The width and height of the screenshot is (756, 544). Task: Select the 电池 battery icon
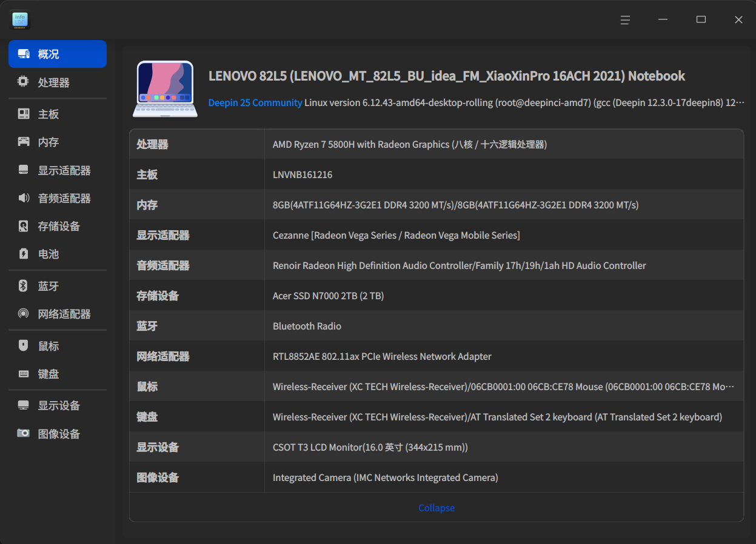(23, 254)
